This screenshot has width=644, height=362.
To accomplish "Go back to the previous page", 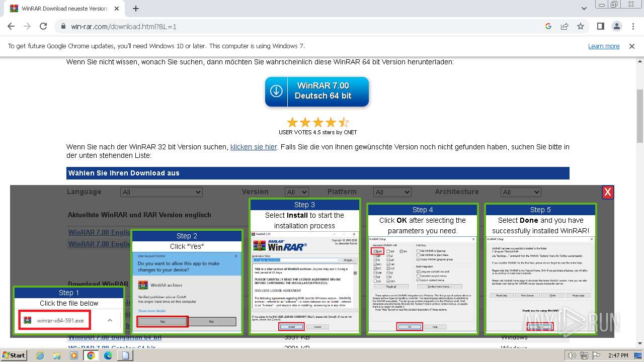I will tap(11, 26).
